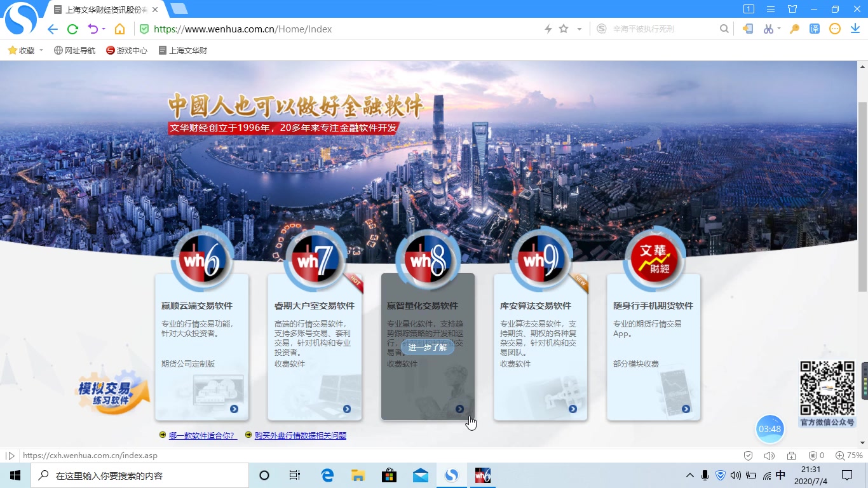Go to the browser home page icon
This screenshot has width=868, height=488.
(119, 29)
